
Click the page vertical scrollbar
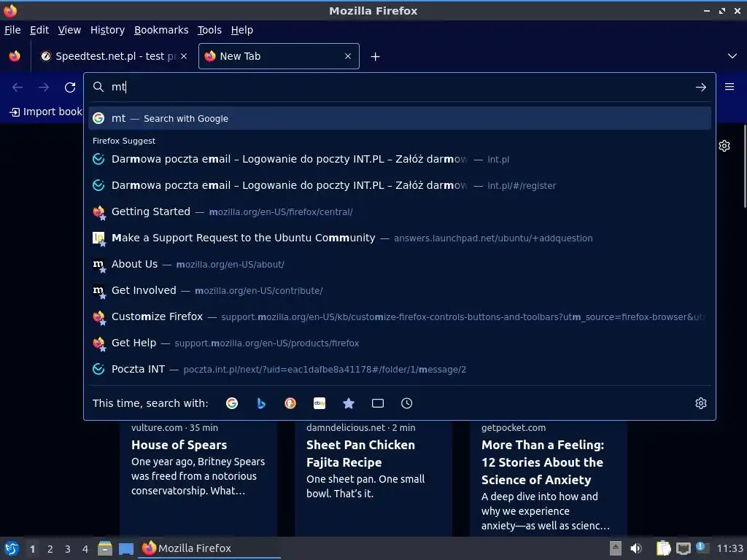[x=745, y=166]
